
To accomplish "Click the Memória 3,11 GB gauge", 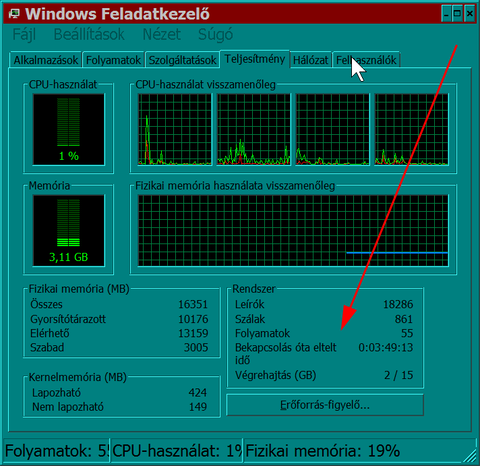I will [x=69, y=230].
